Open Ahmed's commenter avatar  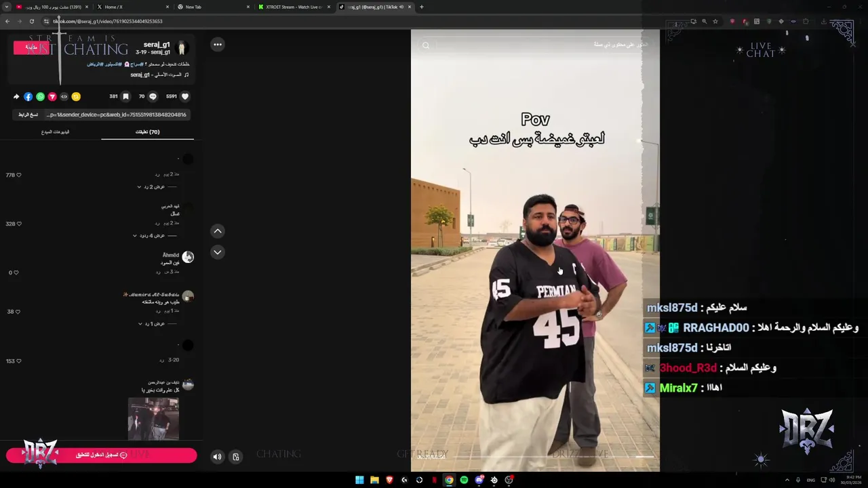click(188, 257)
